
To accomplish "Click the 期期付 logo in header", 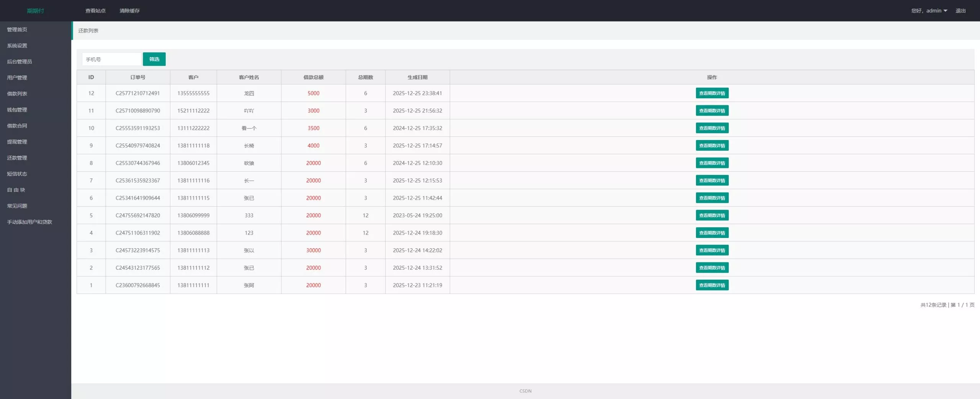I will pos(36,11).
